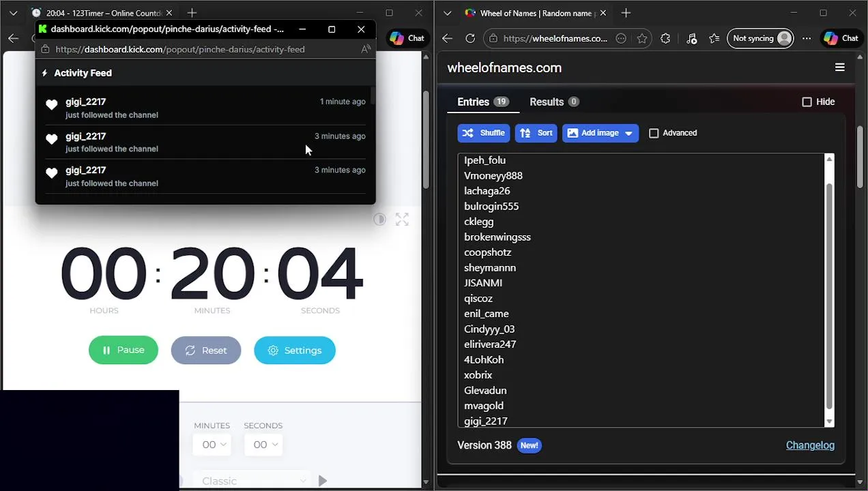Tick the Hide entries checkbox

tap(807, 102)
